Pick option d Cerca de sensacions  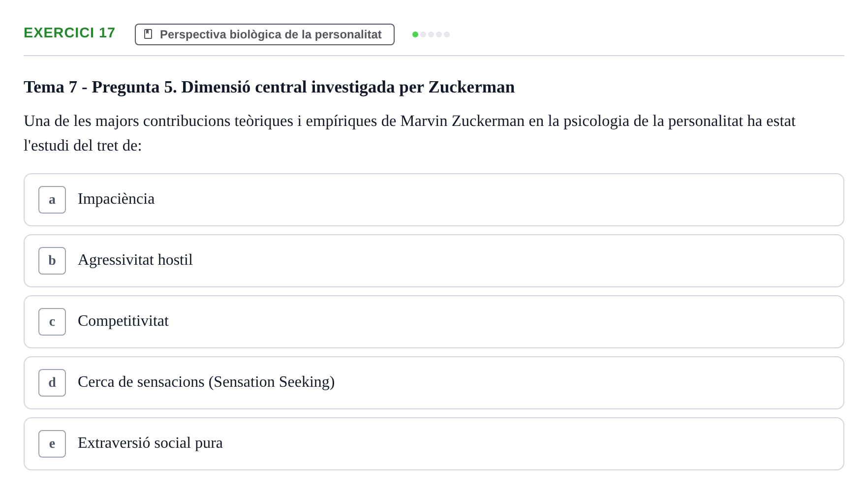coord(434,383)
